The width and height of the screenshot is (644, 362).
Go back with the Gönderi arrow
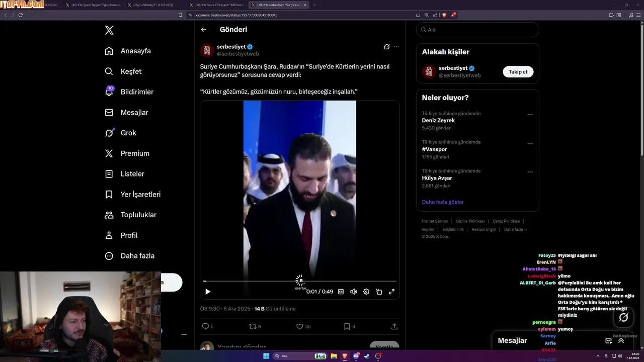point(204,30)
